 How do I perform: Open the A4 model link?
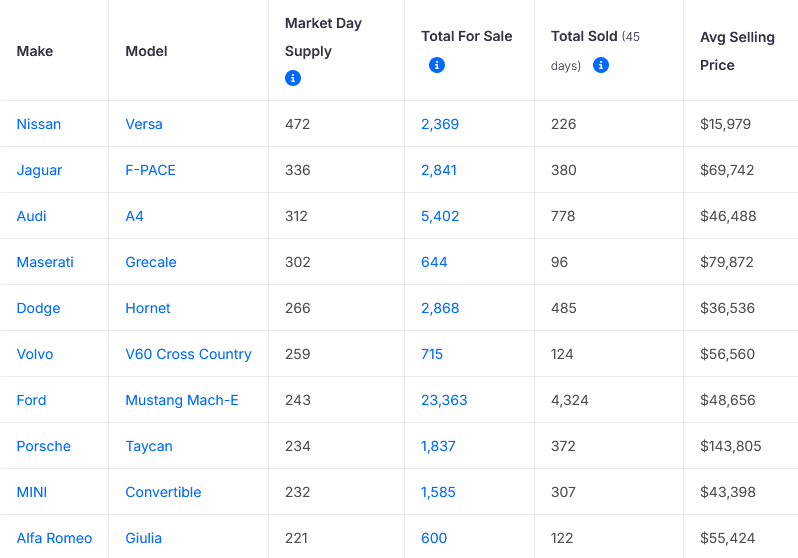134,216
